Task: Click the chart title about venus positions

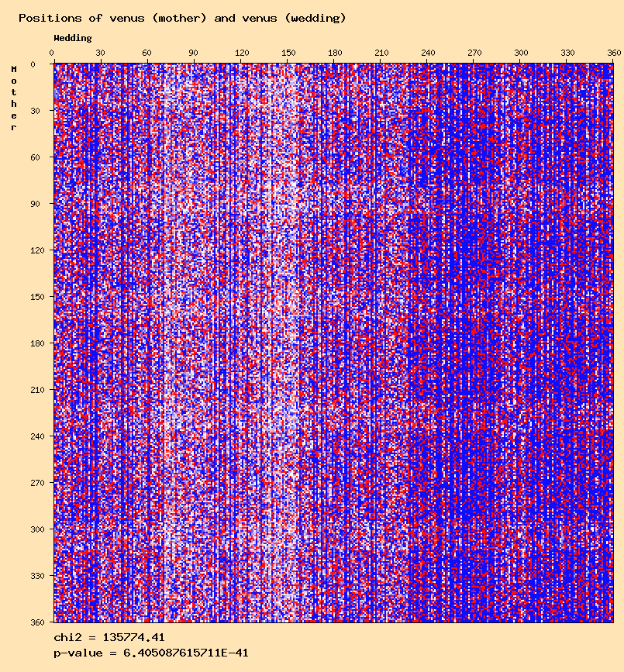Action: click(182, 18)
